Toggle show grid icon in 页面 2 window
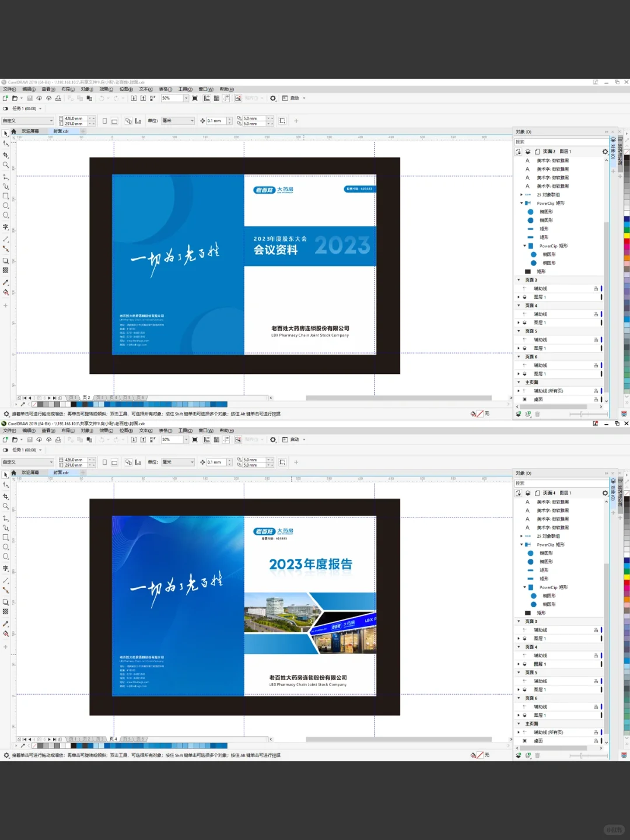Screen dimensions: 630x840 (216, 98)
